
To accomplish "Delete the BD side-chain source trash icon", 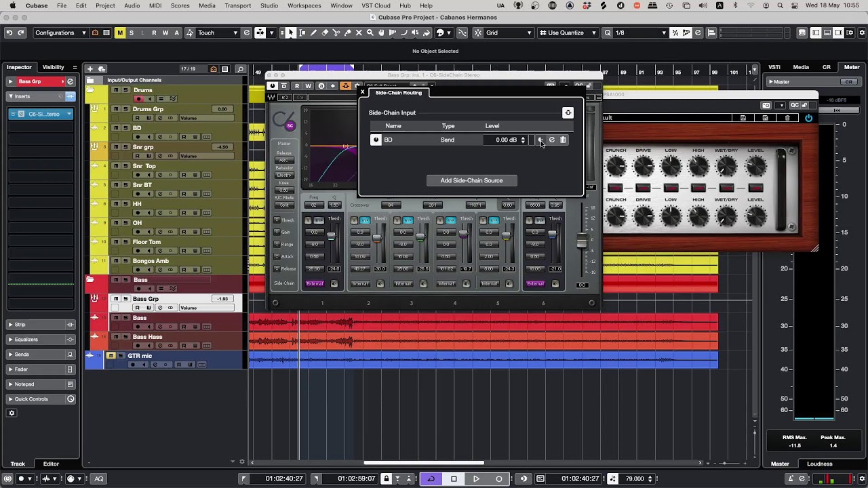I will [563, 140].
